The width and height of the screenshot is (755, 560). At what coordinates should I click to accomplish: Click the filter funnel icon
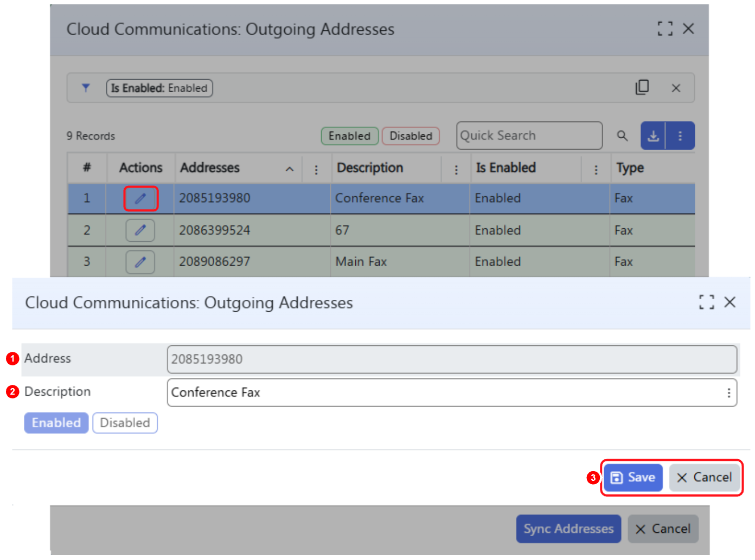[86, 88]
